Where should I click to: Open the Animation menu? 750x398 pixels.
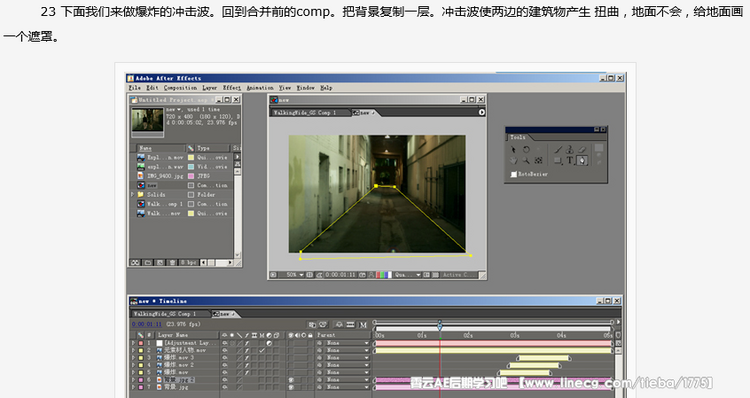[x=260, y=88]
